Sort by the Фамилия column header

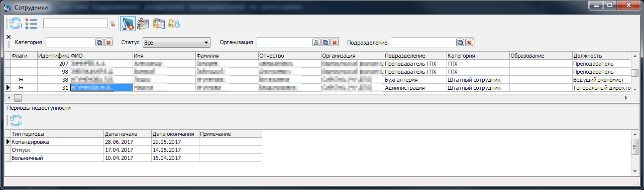pyautogui.click(x=227, y=56)
